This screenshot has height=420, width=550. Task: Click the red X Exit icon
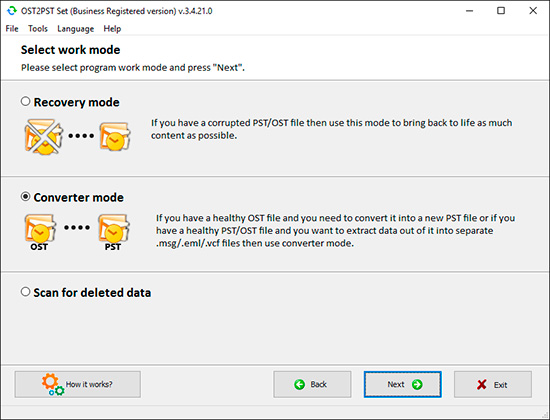pyautogui.click(x=482, y=385)
